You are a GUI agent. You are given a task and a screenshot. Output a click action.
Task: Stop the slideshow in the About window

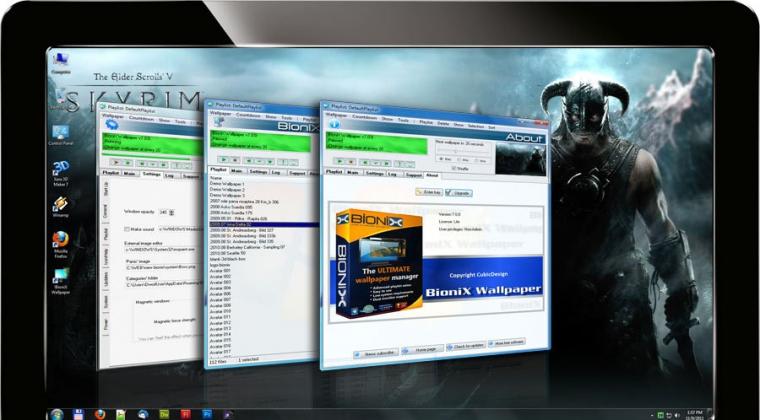click(x=351, y=162)
